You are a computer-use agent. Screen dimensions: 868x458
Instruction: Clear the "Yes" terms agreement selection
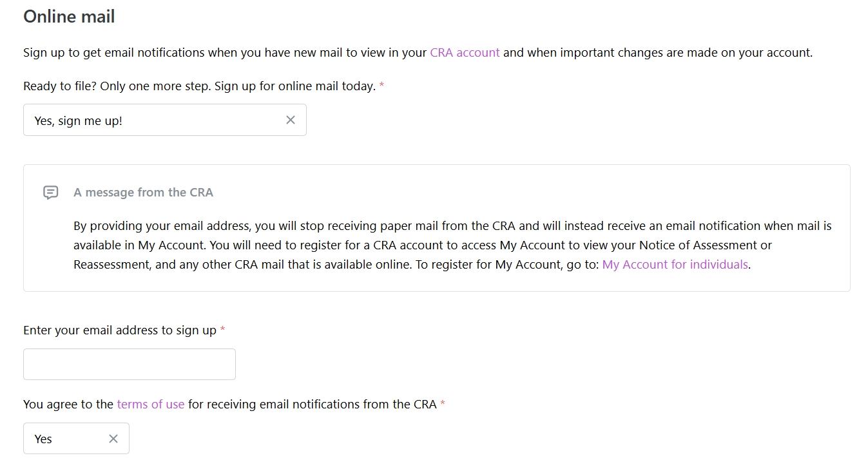pyautogui.click(x=113, y=439)
